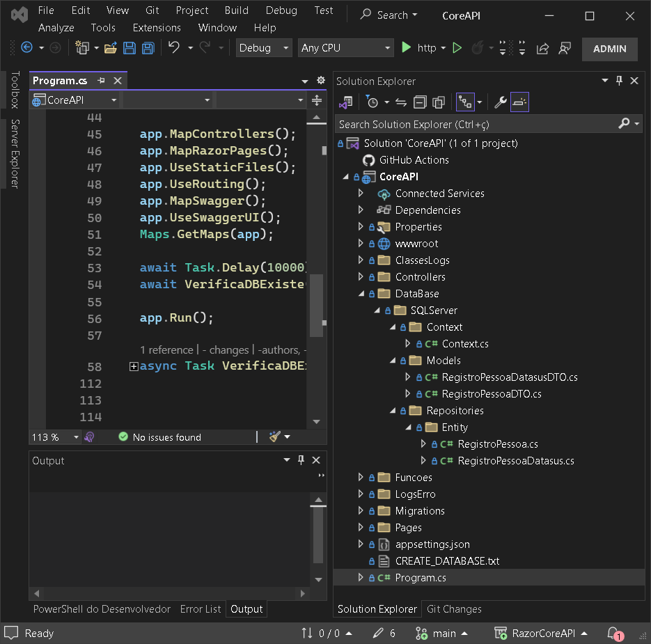Click main branch in status bar
The height and width of the screenshot is (644, 651).
pyautogui.click(x=441, y=633)
